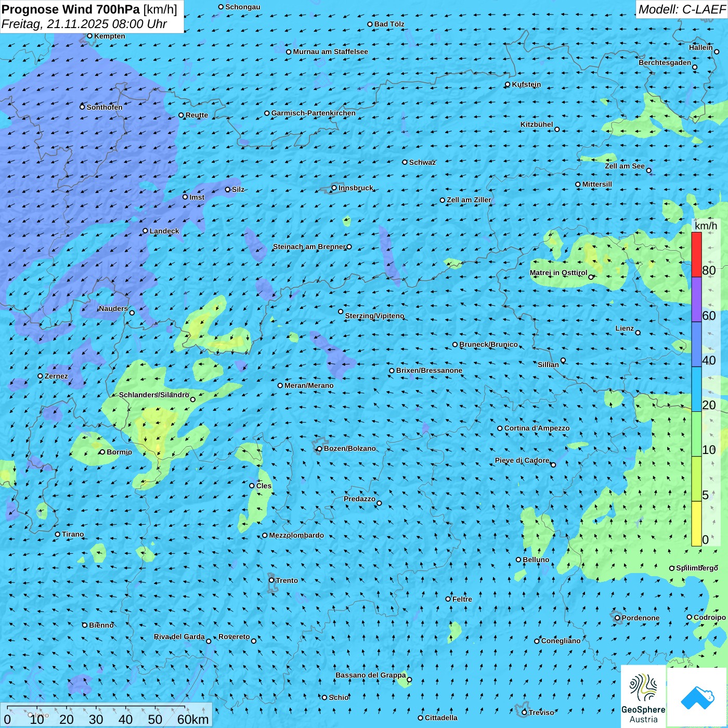Click the 'Bassano del Grappa' label
Viewport: 728px width, 728px height.
(371, 675)
